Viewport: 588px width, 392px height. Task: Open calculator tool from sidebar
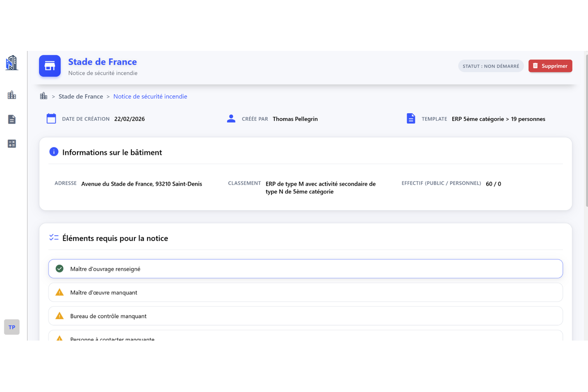12,144
